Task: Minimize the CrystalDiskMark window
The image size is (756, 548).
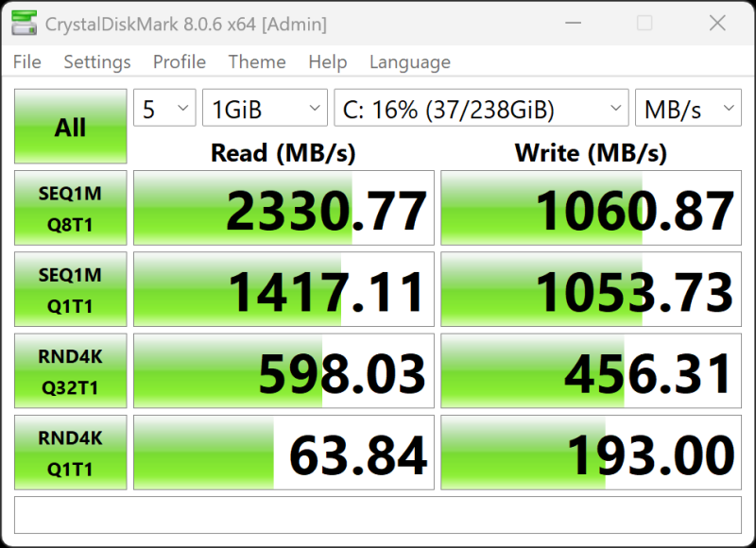Action: coord(574,23)
